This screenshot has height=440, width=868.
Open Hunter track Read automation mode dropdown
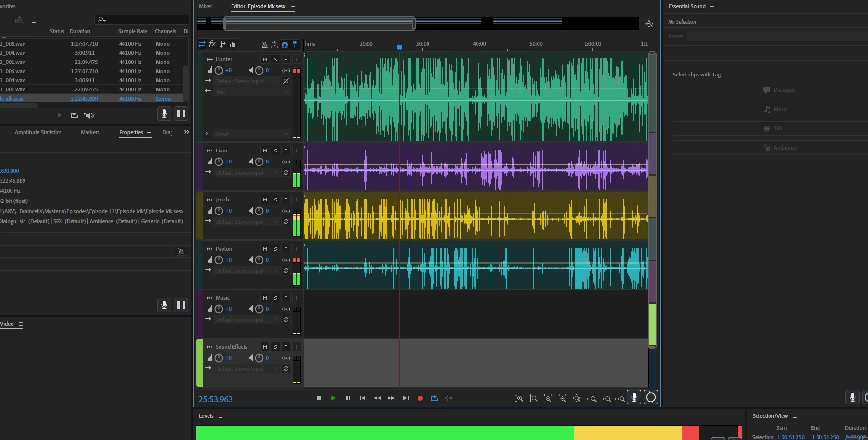click(252, 134)
